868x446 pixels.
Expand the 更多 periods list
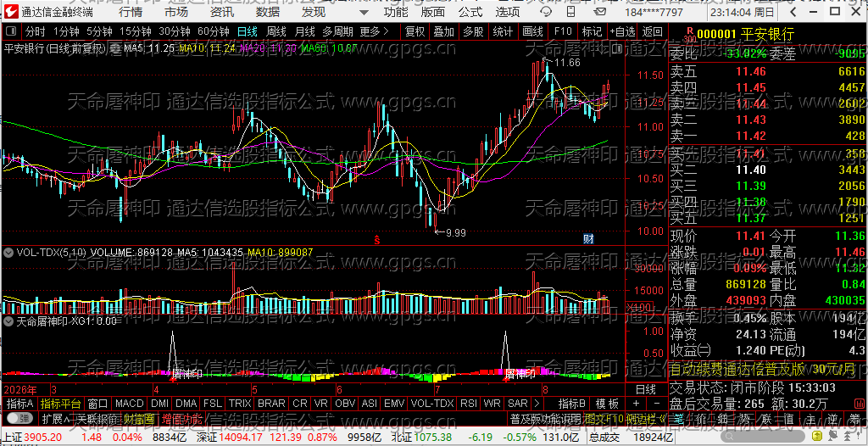pos(374,31)
